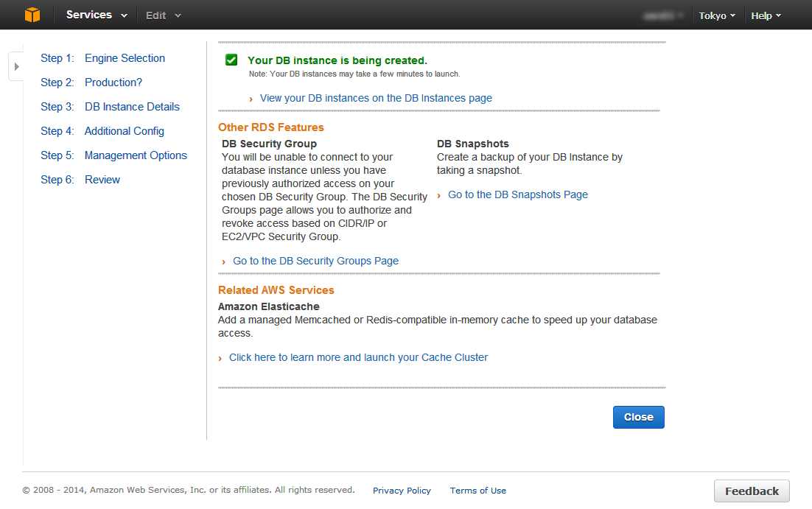Go to the DB Security Groups Page
Screen dimensions: 812x509
(315, 261)
